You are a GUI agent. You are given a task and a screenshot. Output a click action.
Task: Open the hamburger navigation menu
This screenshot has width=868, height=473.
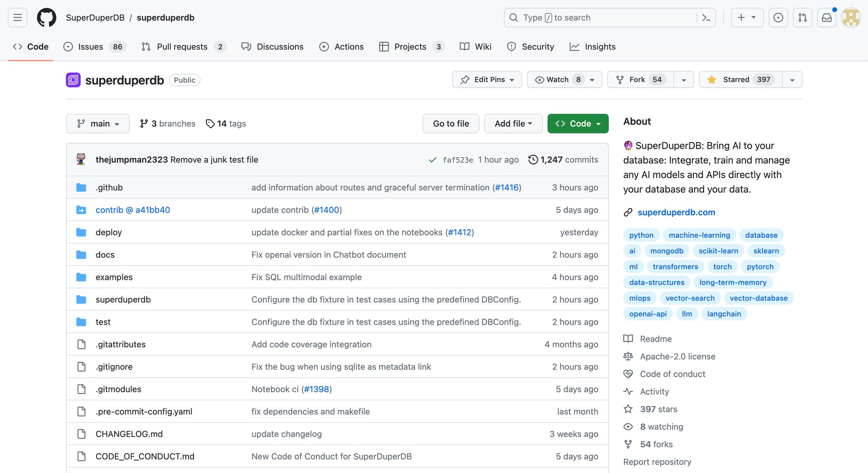17,18
